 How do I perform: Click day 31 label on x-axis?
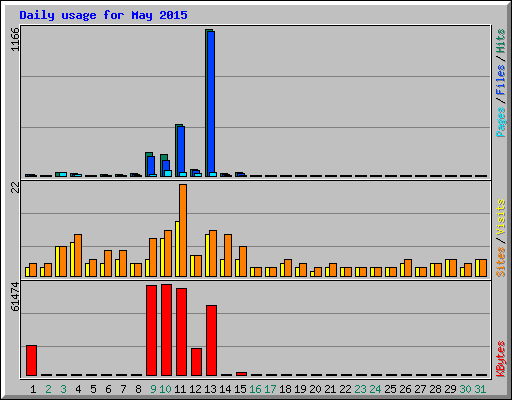tap(480, 389)
